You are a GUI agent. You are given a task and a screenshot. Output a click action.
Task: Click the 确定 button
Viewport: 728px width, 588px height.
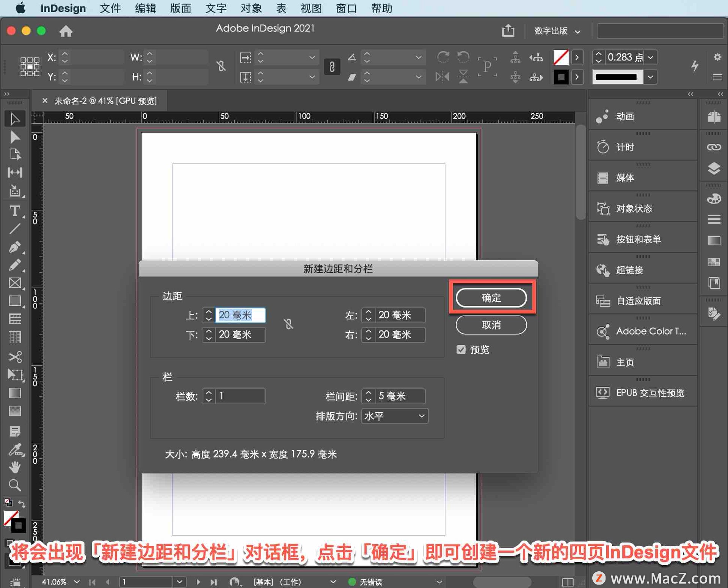point(491,298)
